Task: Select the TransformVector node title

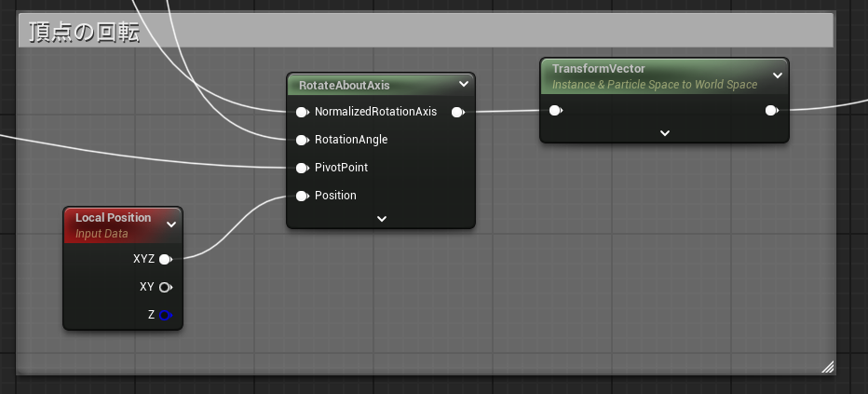Action: click(x=599, y=69)
